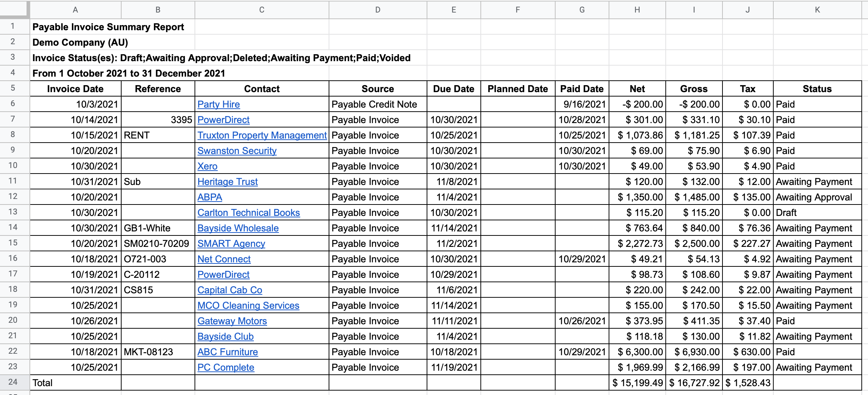Select the Draft status cell
Image resolution: width=868 pixels, height=395 pixels.
tap(818, 213)
